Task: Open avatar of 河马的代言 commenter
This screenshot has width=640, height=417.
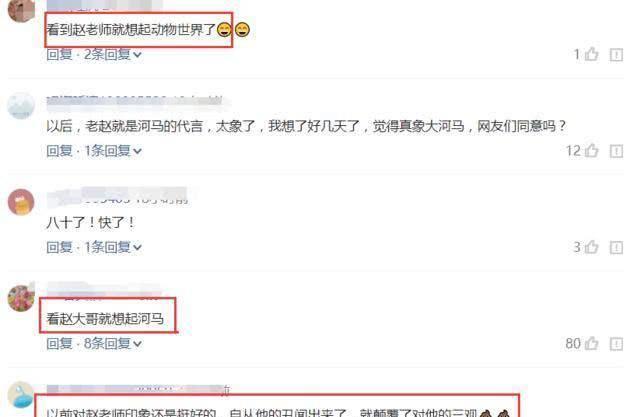Action: click(21, 106)
